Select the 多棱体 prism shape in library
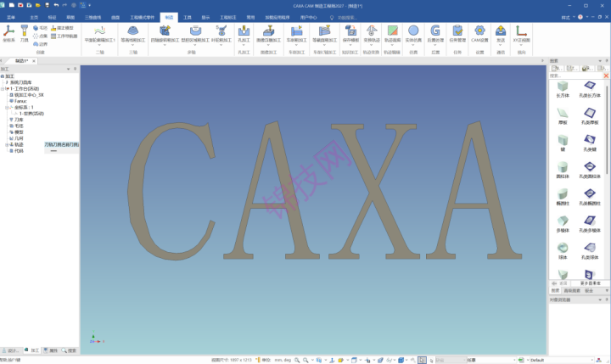The width and height of the screenshot is (611, 364). click(x=563, y=224)
